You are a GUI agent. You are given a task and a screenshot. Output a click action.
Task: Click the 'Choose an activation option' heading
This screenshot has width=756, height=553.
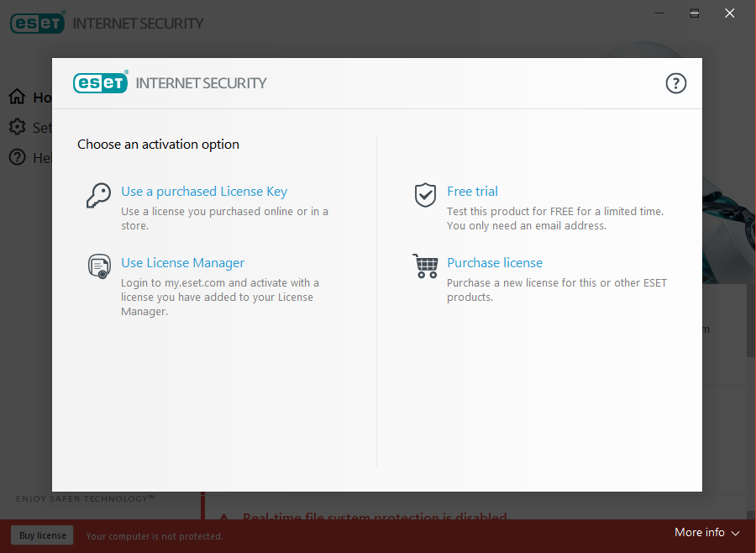pyautogui.click(x=158, y=145)
